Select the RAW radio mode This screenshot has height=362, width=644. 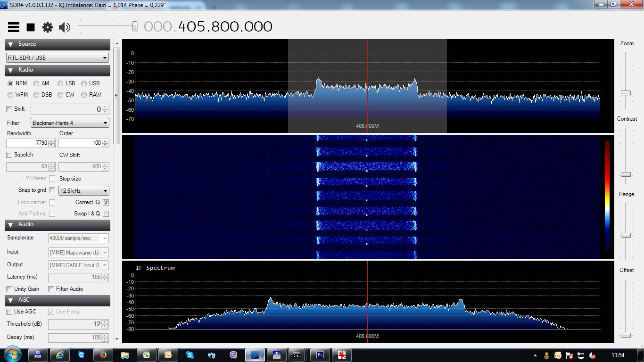click(x=84, y=95)
